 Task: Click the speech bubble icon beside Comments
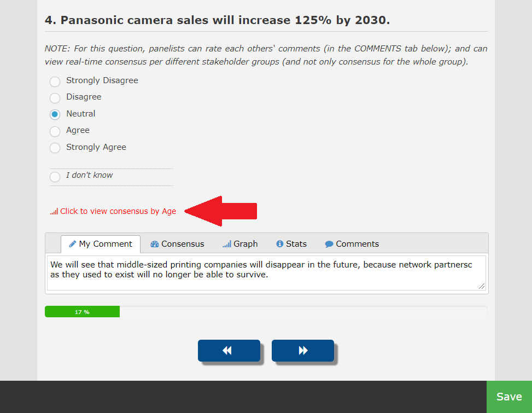[x=329, y=244]
